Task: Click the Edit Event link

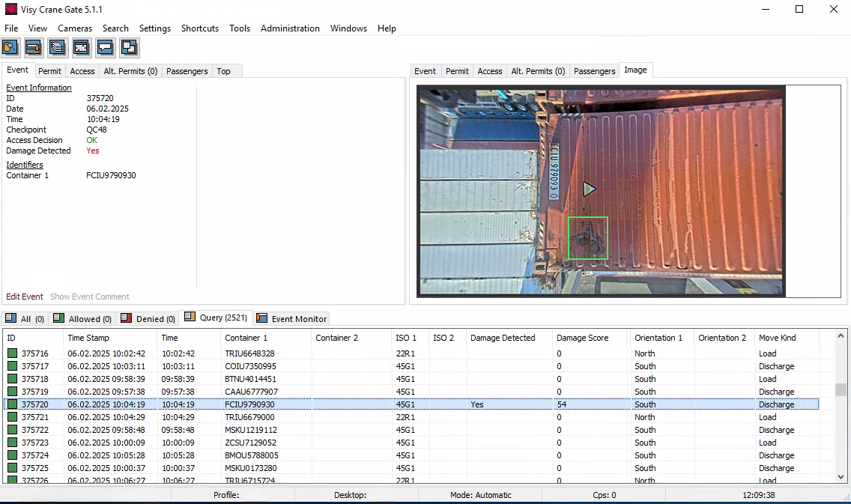Action: [x=25, y=297]
